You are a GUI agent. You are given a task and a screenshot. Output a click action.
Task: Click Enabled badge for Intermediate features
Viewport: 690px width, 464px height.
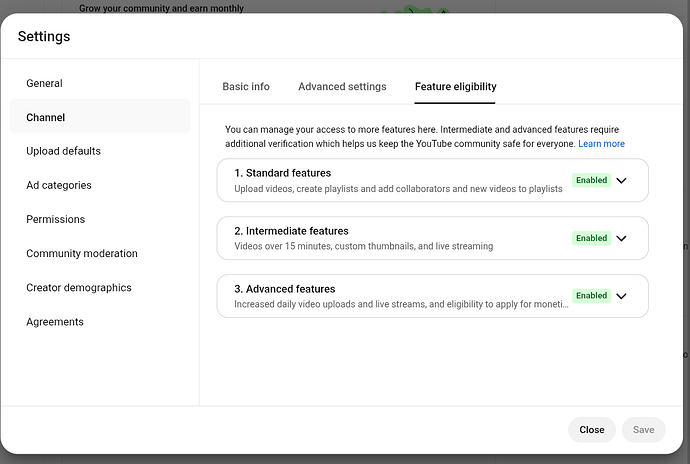[x=591, y=238]
